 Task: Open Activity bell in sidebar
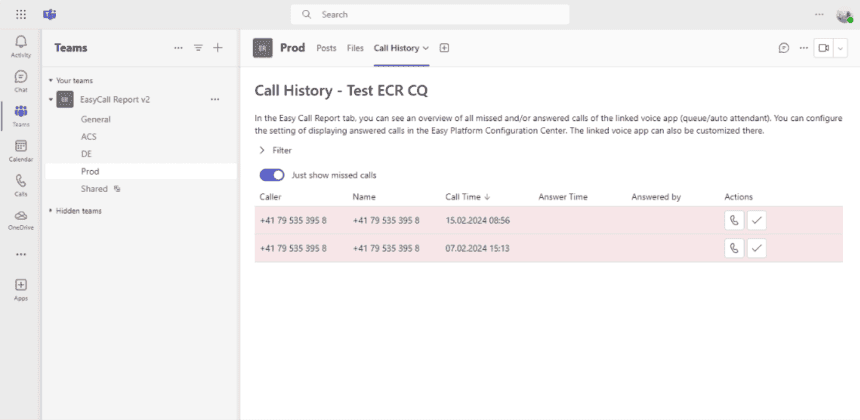tap(21, 46)
